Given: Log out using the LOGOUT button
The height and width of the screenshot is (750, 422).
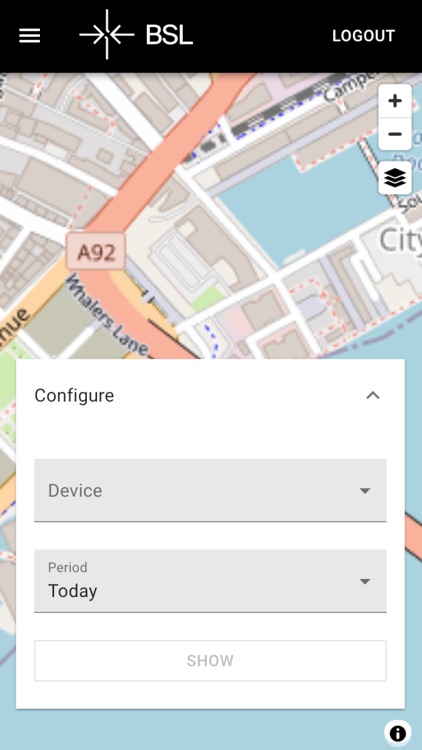Looking at the screenshot, I should [364, 36].
